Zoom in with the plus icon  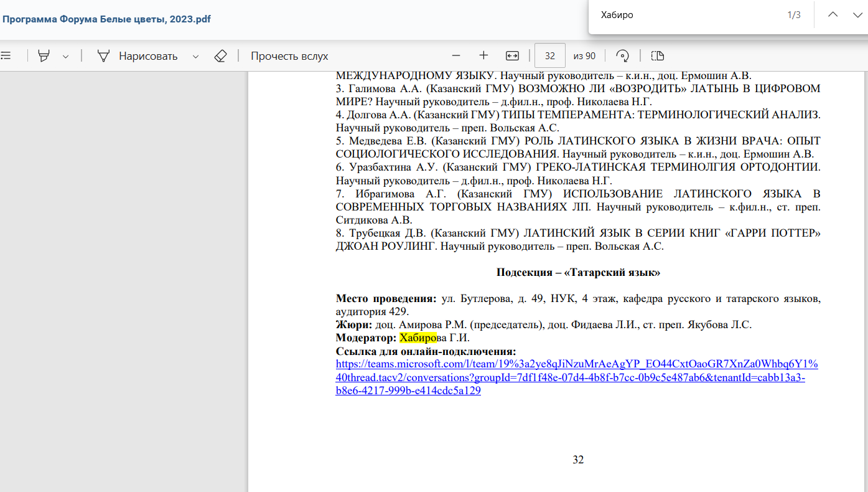(483, 55)
